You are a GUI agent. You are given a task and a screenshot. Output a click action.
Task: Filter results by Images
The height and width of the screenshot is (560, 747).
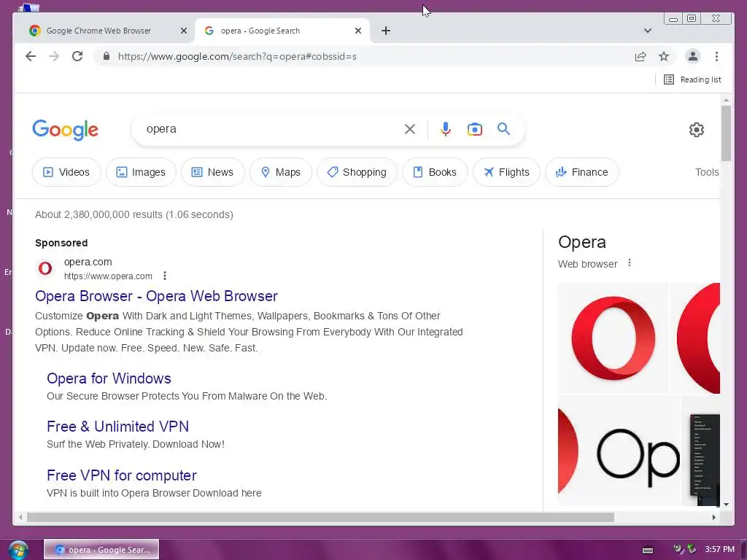point(141,172)
